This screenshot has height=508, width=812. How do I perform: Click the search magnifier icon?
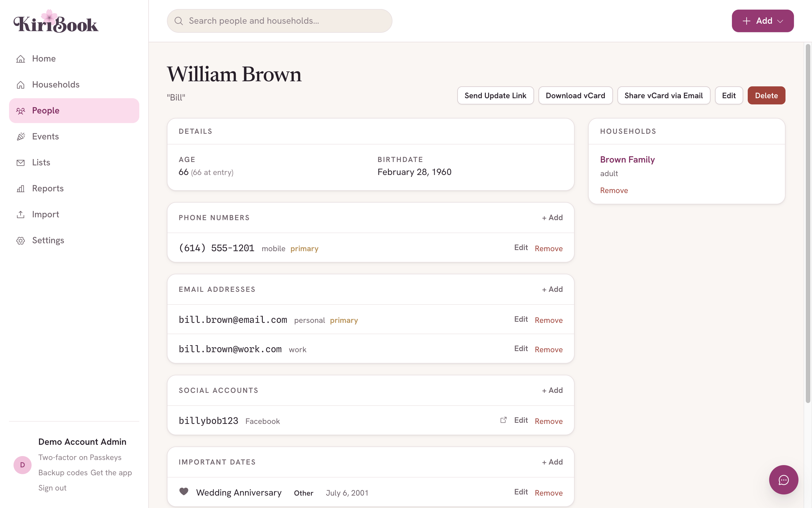tap(179, 21)
